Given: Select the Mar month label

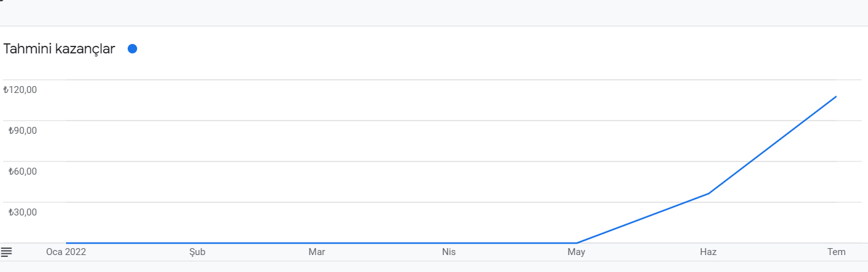Looking at the screenshot, I should tap(316, 252).
